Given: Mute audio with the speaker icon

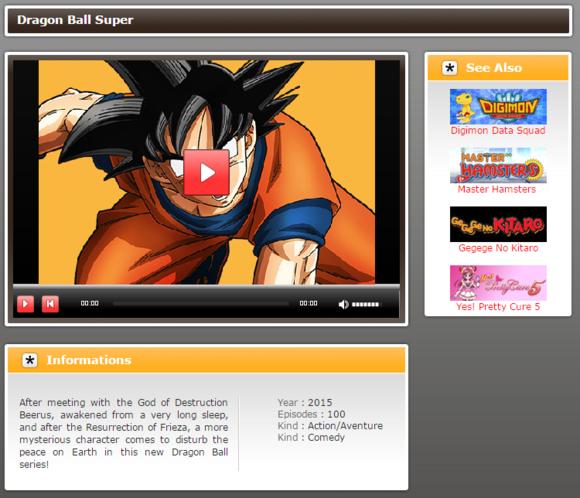Looking at the screenshot, I should point(343,304).
